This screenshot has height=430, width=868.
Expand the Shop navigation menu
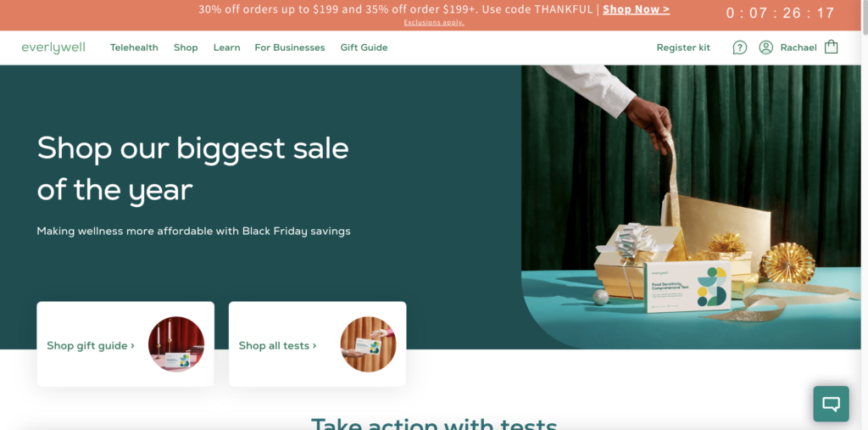click(x=186, y=47)
